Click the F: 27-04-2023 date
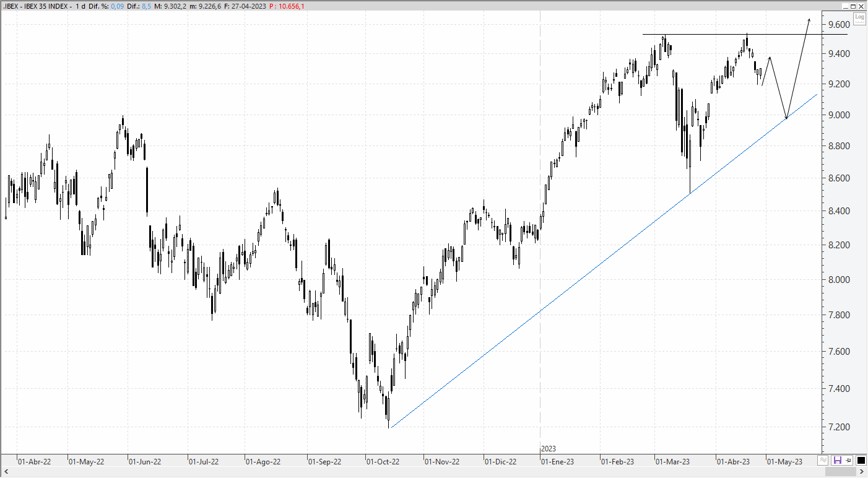Viewport: 868px width, 478px height. pyautogui.click(x=246, y=6)
